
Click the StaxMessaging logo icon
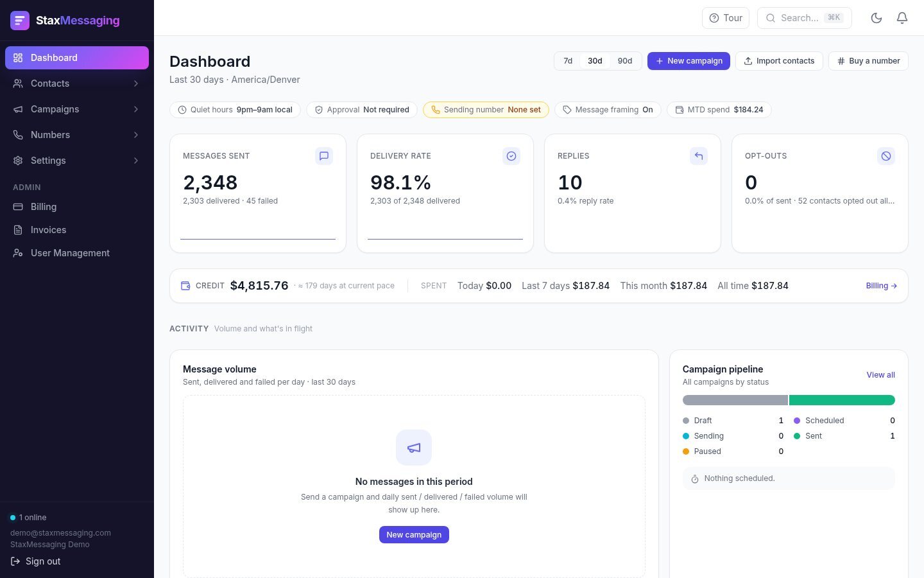click(x=20, y=21)
